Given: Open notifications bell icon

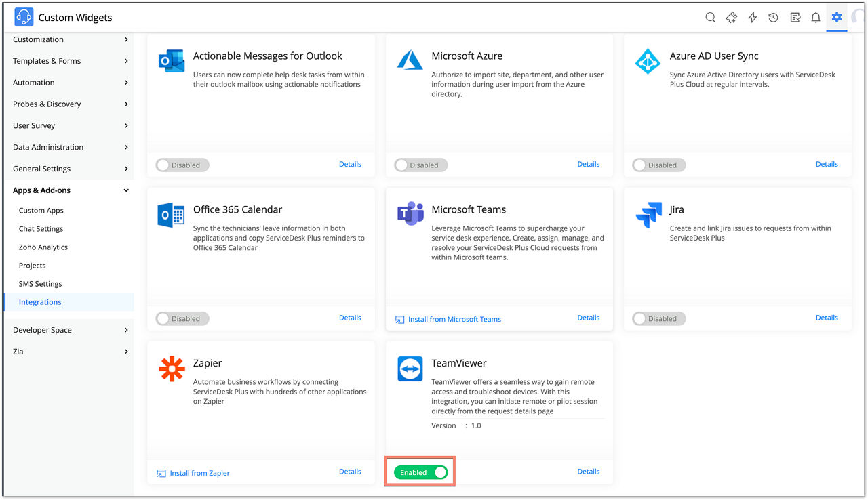Looking at the screenshot, I should tap(816, 18).
